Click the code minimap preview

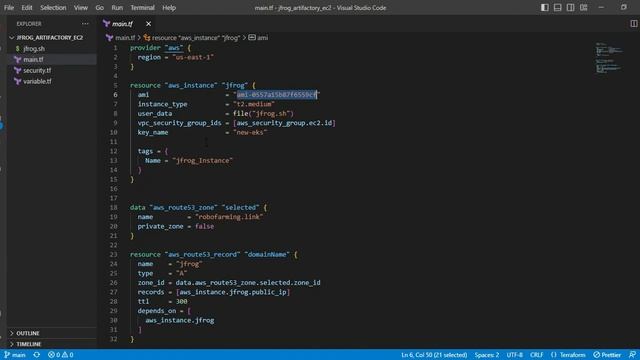609,58
